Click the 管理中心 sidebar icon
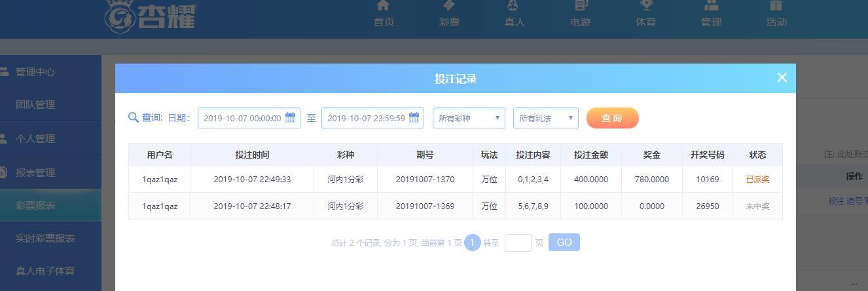868x291 pixels. click(x=4, y=71)
